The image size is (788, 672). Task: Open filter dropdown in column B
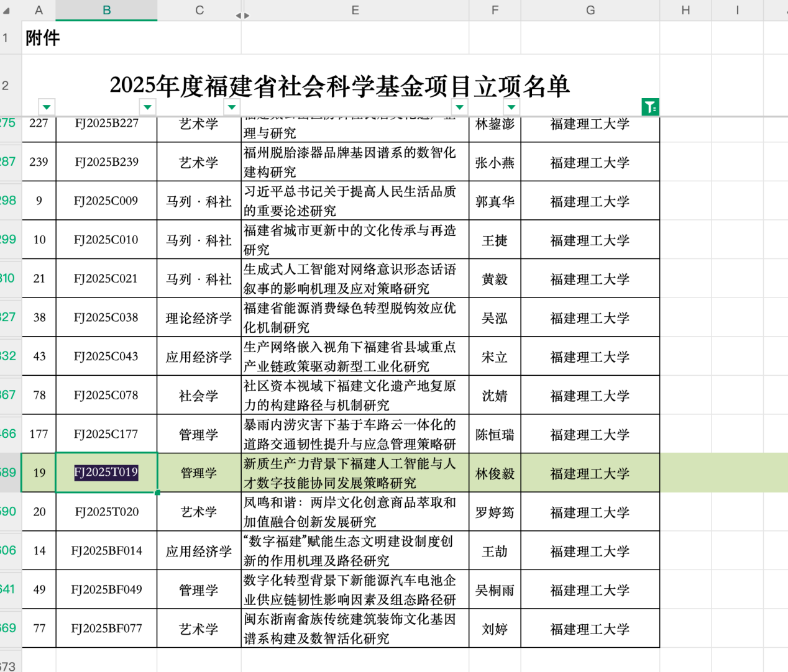click(x=147, y=107)
